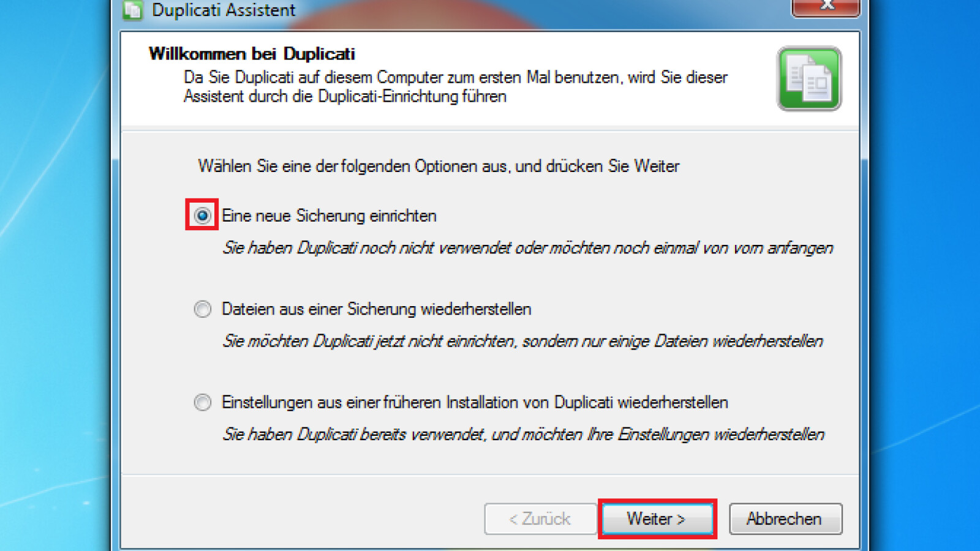Click the 'Einstellungen aus einer früheren Installation' label text
The height and width of the screenshot is (551, 980).
(x=475, y=402)
